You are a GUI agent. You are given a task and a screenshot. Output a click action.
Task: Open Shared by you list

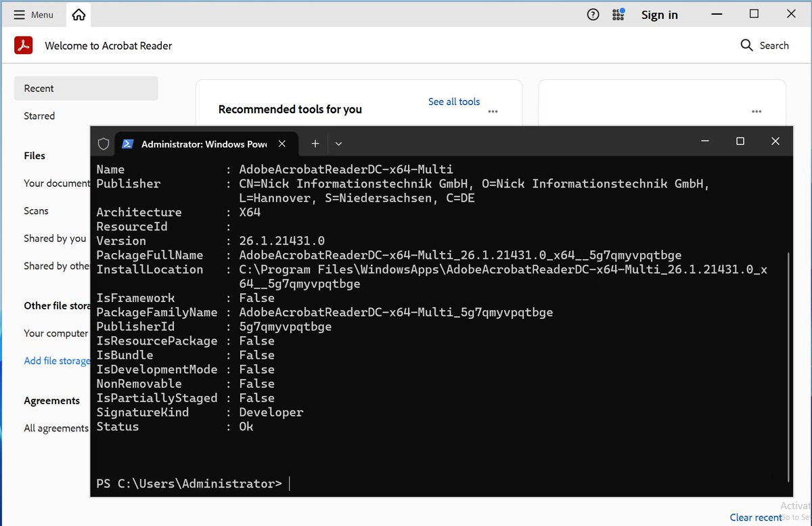click(x=55, y=238)
